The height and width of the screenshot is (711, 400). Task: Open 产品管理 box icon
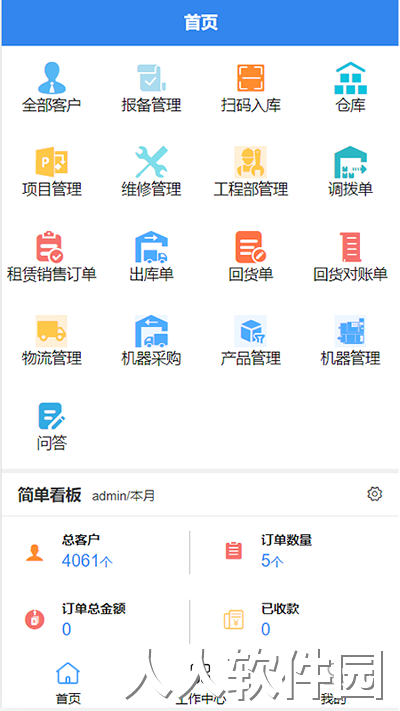click(251, 331)
